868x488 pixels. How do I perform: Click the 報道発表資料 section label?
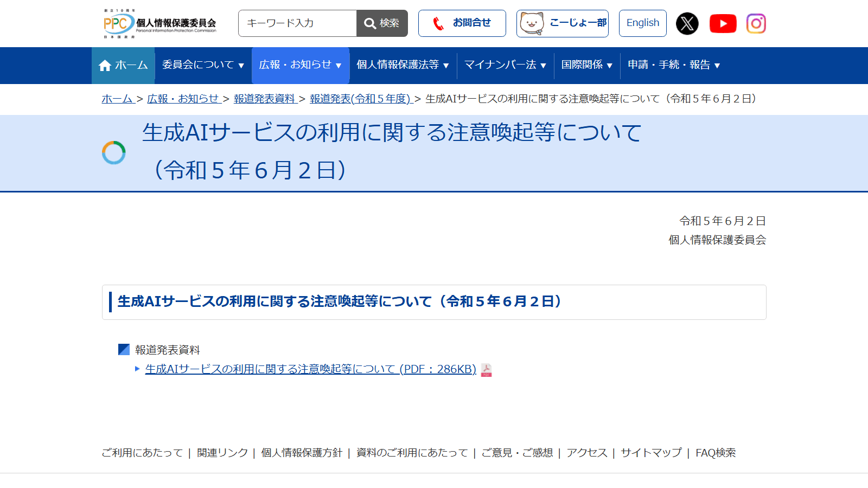pos(168,350)
